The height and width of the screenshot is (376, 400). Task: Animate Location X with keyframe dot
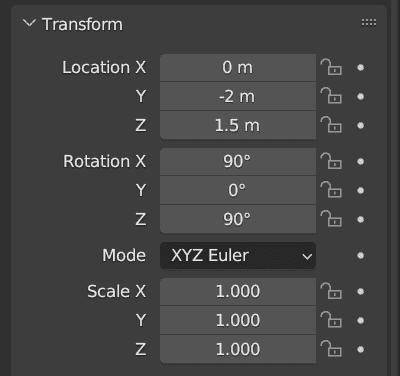pyautogui.click(x=360, y=68)
